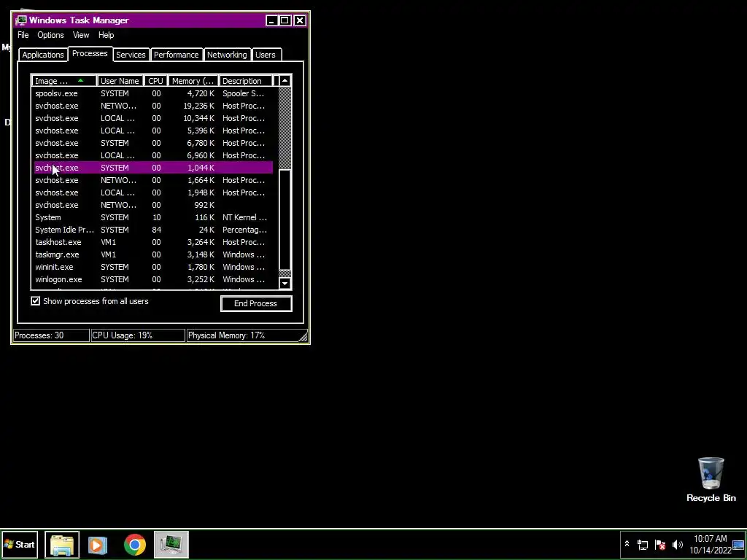
Task: Select svchost.exe row with 19,236 K memory
Action: (x=152, y=106)
